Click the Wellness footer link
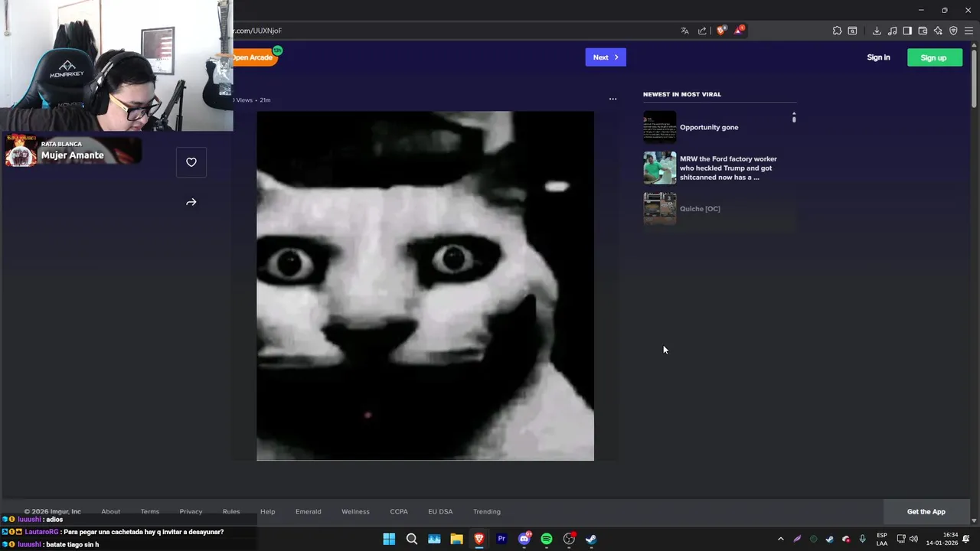Image resolution: width=980 pixels, height=551 pixels. tap(355, 511)
